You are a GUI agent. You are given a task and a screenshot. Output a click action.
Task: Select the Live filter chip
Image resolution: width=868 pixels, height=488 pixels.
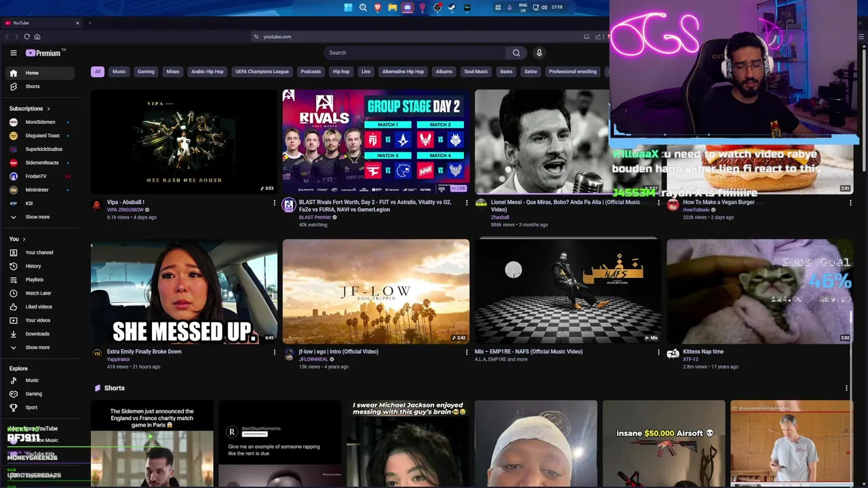pos(366,72)
